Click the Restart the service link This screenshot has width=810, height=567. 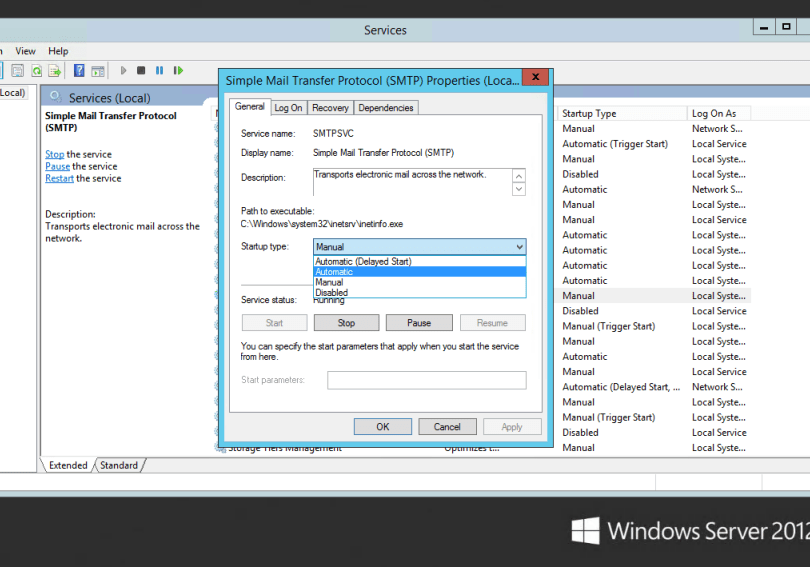[59, 178]
